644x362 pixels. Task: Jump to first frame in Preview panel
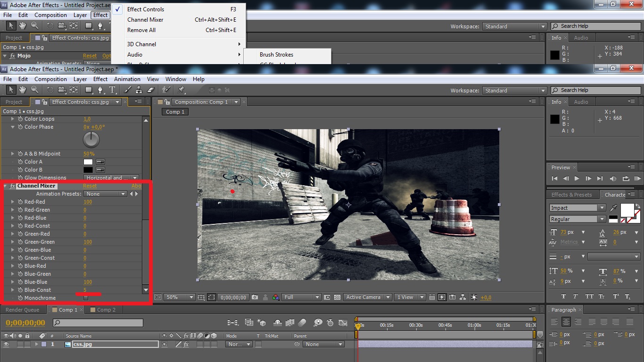(554, 179)
